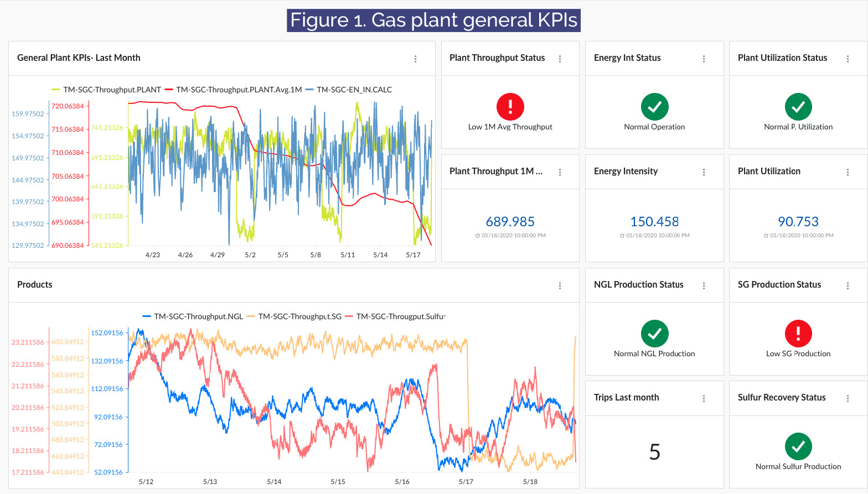Click the red Low 1M Avg Throughput alert icon
Viewport: 868px width, 494px height.
point(510,107)
